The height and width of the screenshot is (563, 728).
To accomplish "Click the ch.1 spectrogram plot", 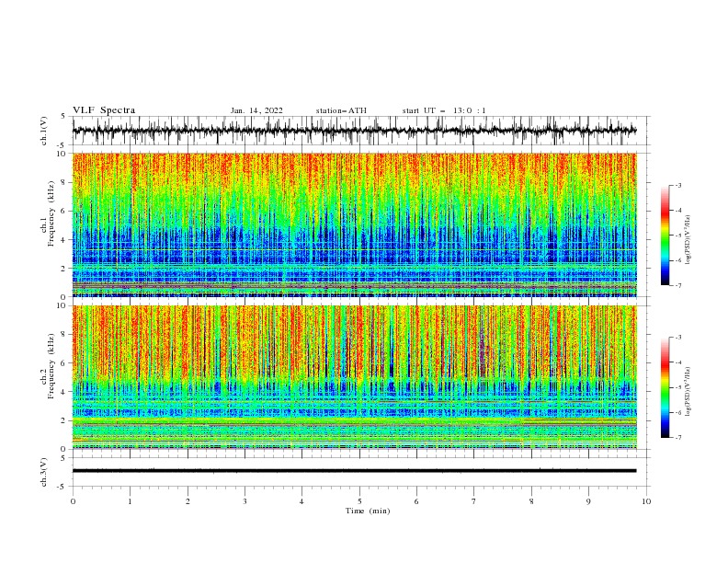I will pyautogui.click(x=355, y=224).
